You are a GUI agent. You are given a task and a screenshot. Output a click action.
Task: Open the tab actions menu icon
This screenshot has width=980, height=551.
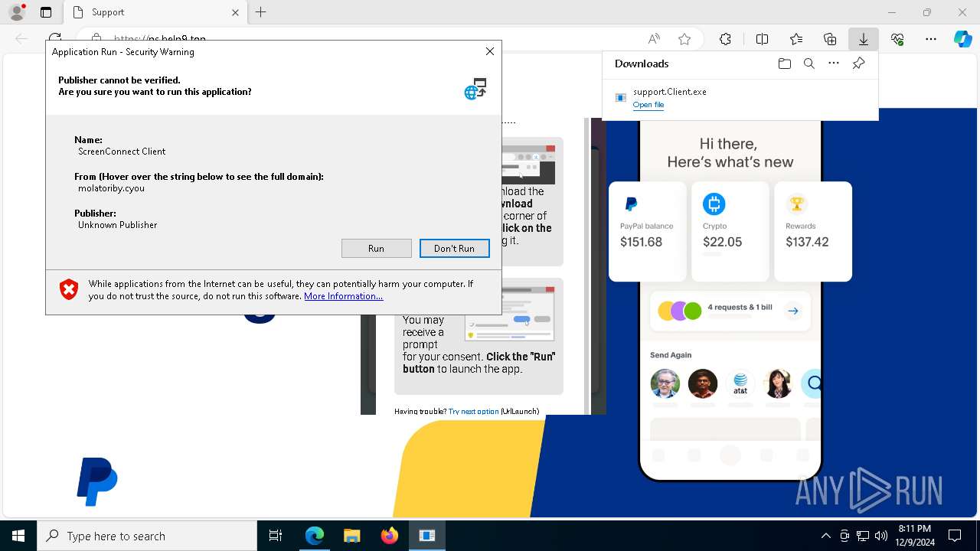pos(46,12)
